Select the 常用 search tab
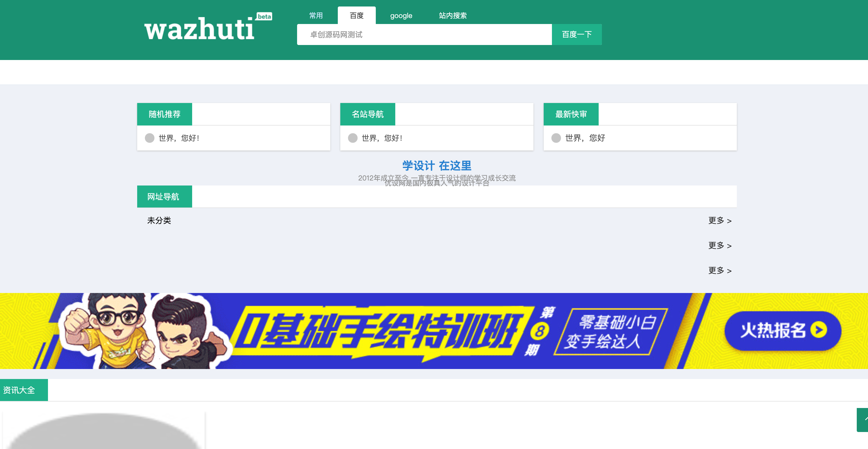 (x=316, y=15)
